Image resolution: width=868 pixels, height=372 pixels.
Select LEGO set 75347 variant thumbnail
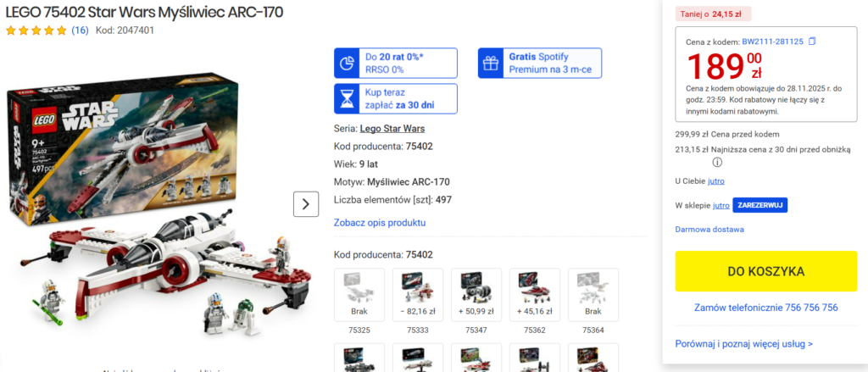(x=476, y=295)
